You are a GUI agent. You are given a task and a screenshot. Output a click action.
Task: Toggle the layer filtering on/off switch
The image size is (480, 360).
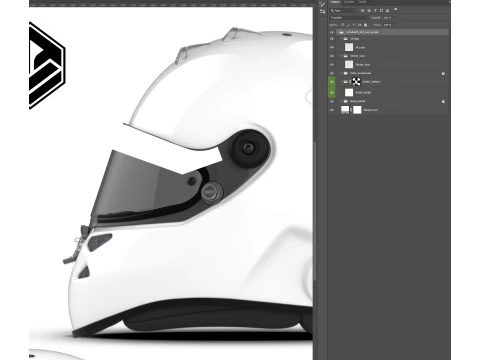396,9
